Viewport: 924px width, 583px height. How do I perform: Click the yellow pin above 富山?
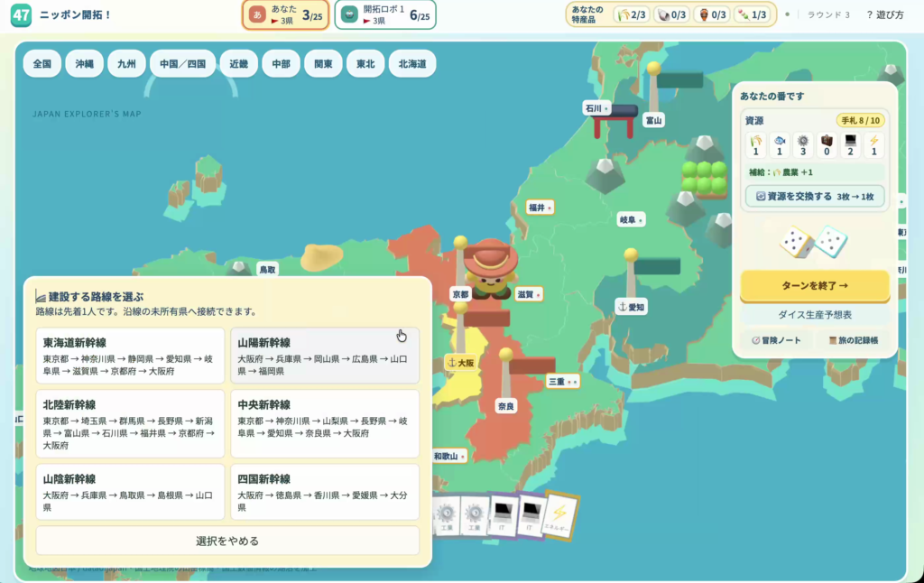[653, 69]
